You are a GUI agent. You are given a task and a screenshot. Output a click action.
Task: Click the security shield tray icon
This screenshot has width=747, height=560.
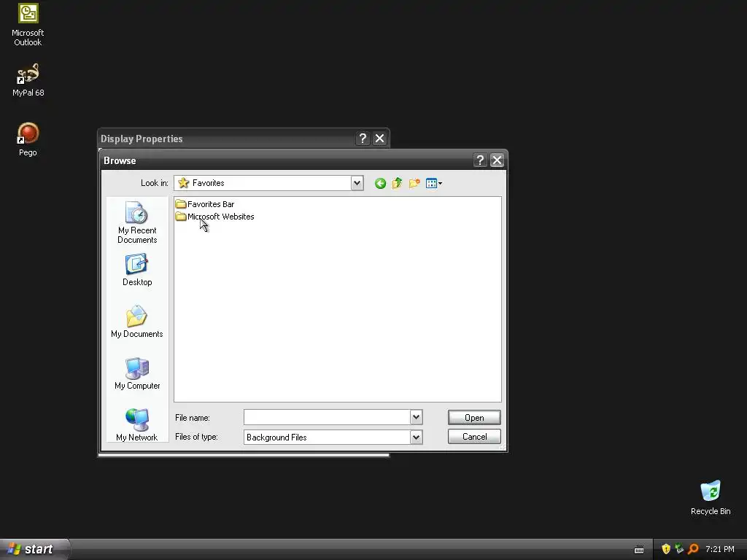pyautogui.click(x=666, y=549)
